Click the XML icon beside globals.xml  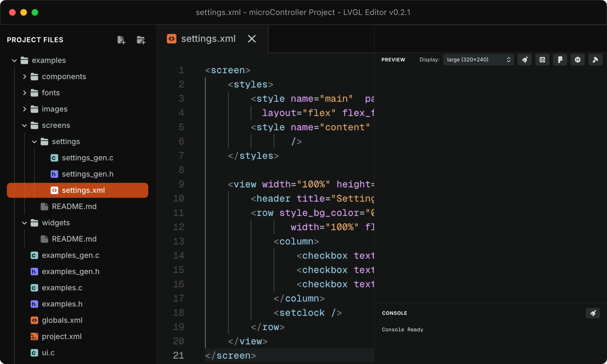click(x=34, y=320)
